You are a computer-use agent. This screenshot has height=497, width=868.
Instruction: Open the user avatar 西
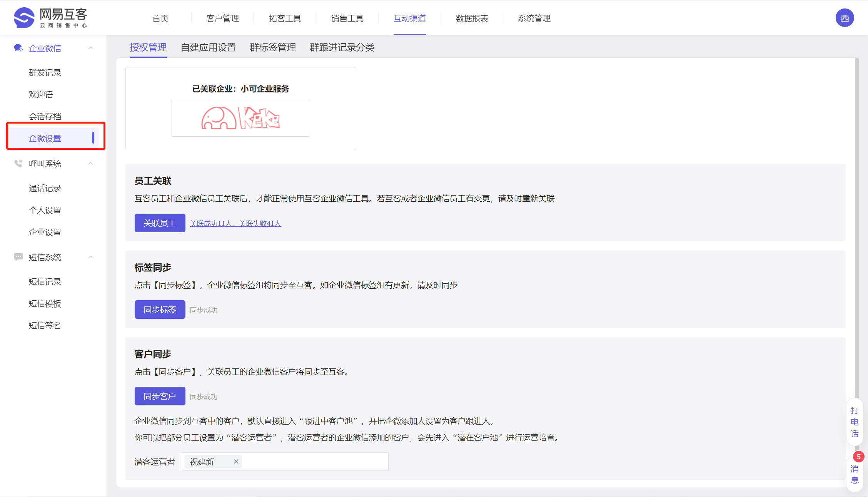point(845,18)
